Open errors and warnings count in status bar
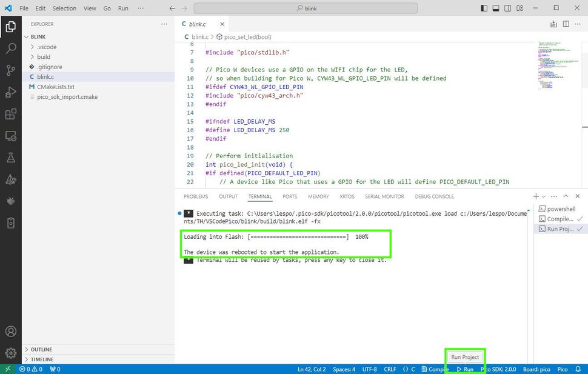 31,369
